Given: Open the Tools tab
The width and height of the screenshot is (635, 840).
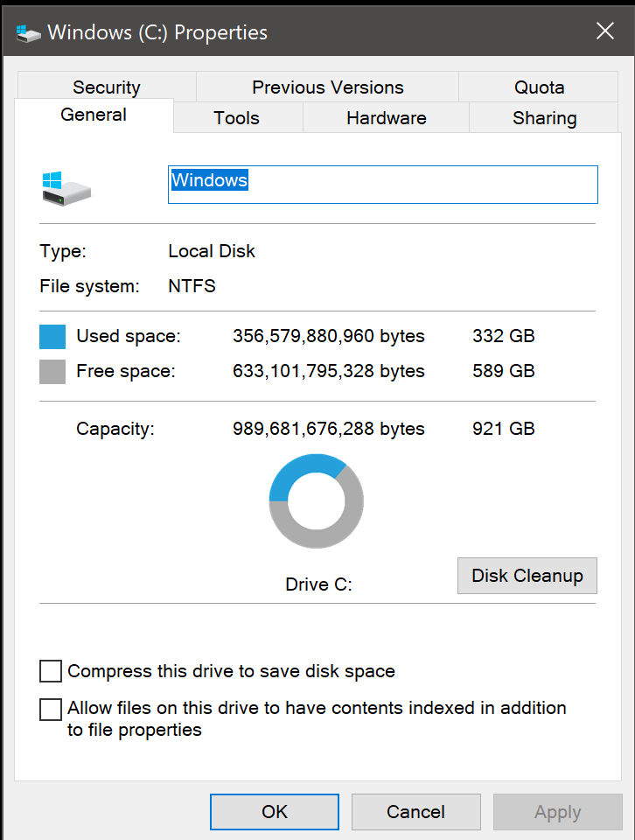Looking at the screenshot, I should click(236, 118).
